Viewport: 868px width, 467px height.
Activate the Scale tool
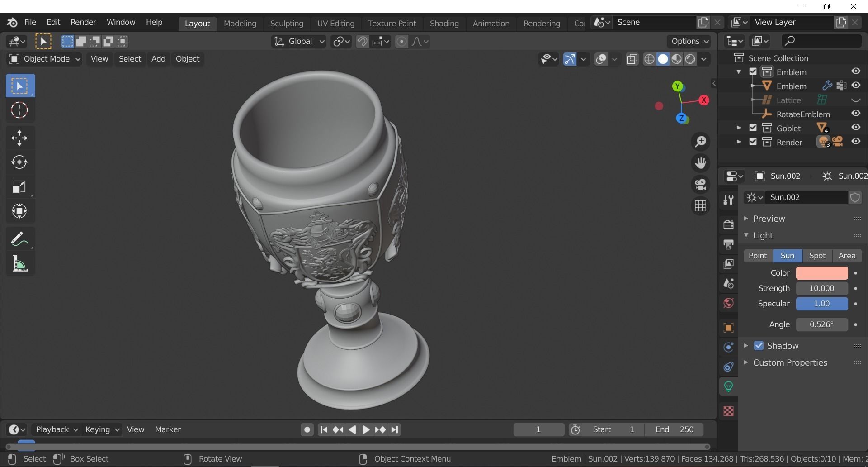point(19,186)
